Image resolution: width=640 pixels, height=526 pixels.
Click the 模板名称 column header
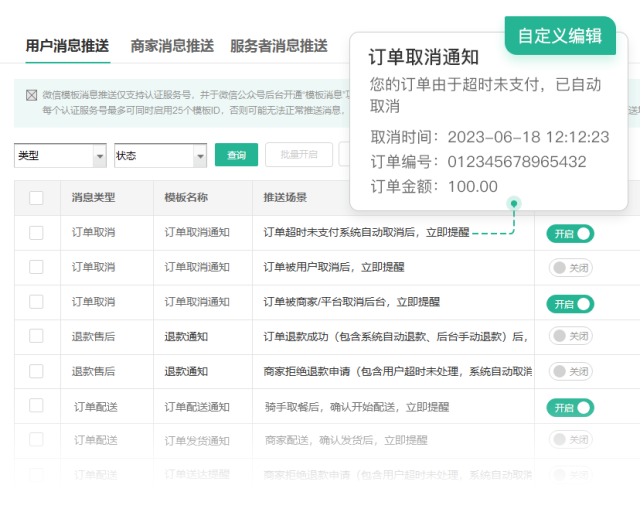point(186,198)
